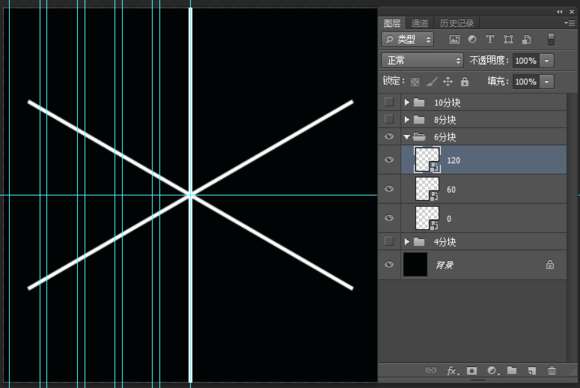Add a layer style via fx icon

coord(452,371)
